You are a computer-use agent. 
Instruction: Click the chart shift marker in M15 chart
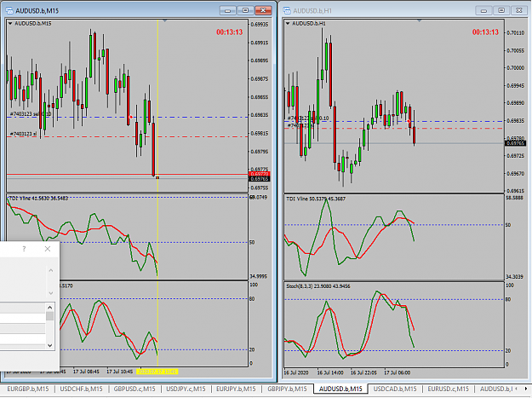pos(165,21)
